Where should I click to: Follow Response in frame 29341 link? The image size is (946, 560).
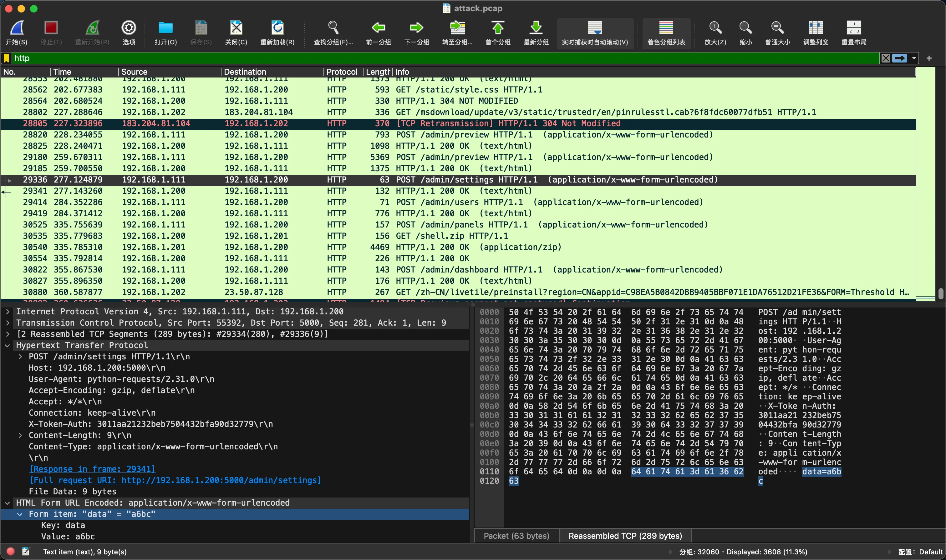pyautogui.click(x=92, y=469)
